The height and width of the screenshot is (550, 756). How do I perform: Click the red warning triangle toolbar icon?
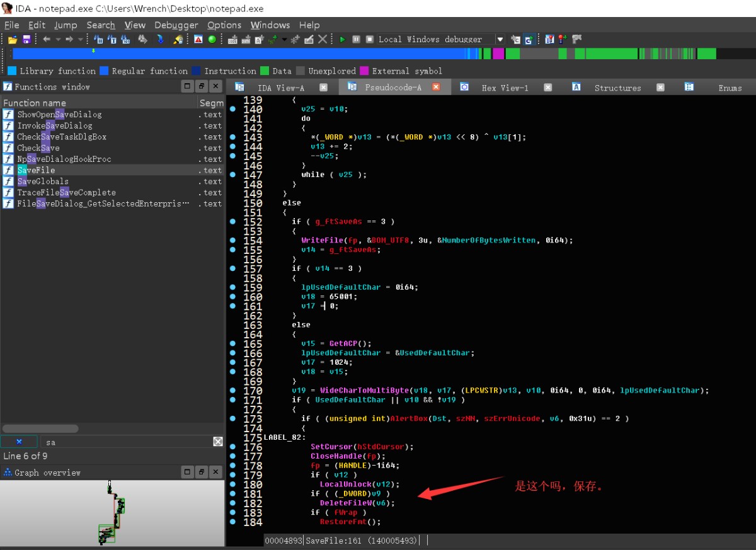[x=198, y=39]
